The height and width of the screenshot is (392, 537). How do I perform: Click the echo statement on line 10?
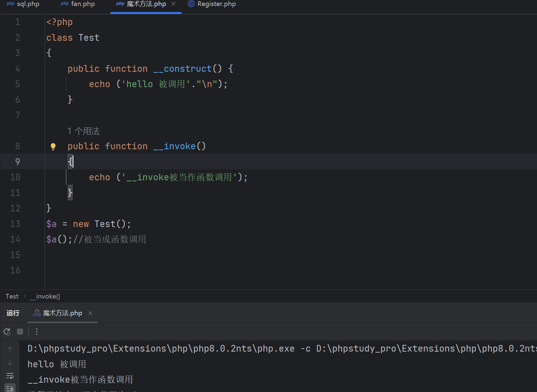coord(168,177)
